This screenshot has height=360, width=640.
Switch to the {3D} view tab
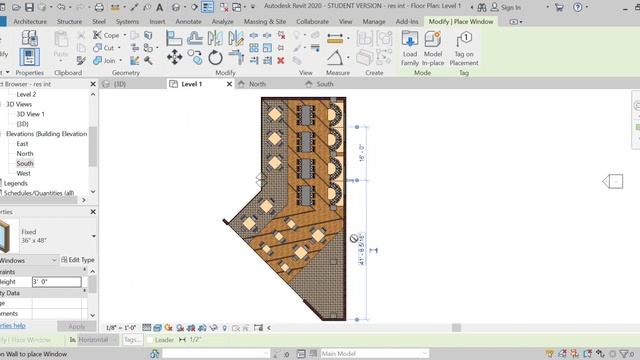pos(120,84)
